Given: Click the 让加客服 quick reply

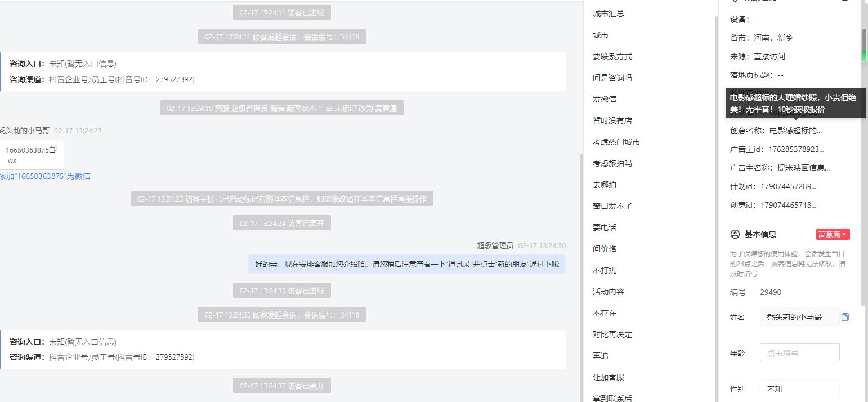Looking at the screenshot, I should (x=609, y=377).
